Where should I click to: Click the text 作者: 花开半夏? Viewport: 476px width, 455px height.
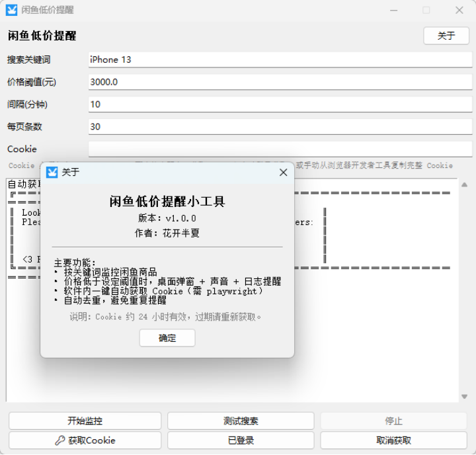(167, 233)
